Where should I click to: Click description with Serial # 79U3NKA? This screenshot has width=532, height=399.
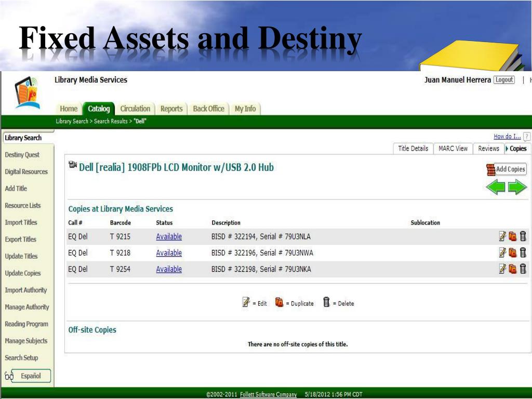coord(261,269)
